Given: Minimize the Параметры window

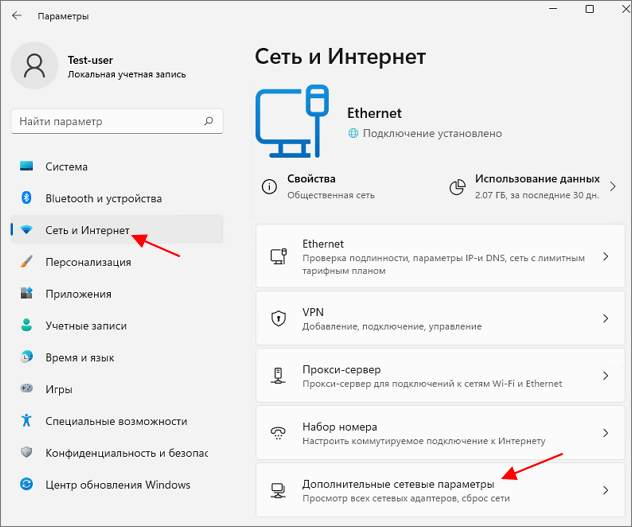Looking at the screenshot, I should [553, 9].
